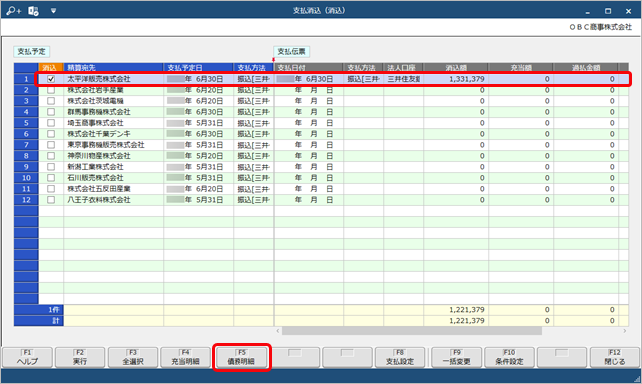Click the 充当額 column header

pos(521,68)
